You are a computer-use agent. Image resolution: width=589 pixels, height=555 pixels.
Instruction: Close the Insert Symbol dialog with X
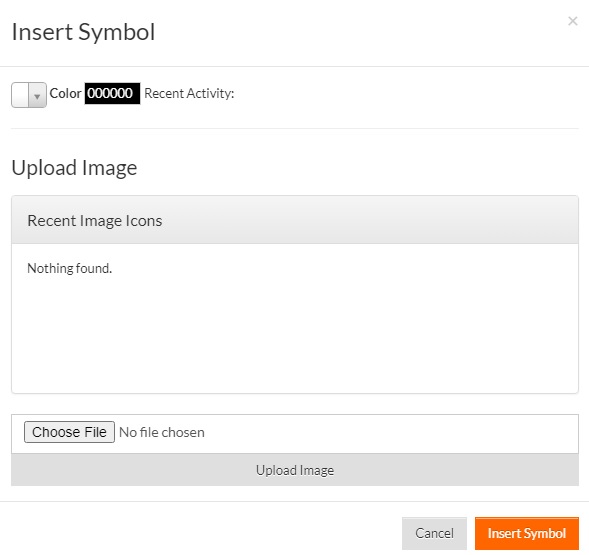coord(572,21)
